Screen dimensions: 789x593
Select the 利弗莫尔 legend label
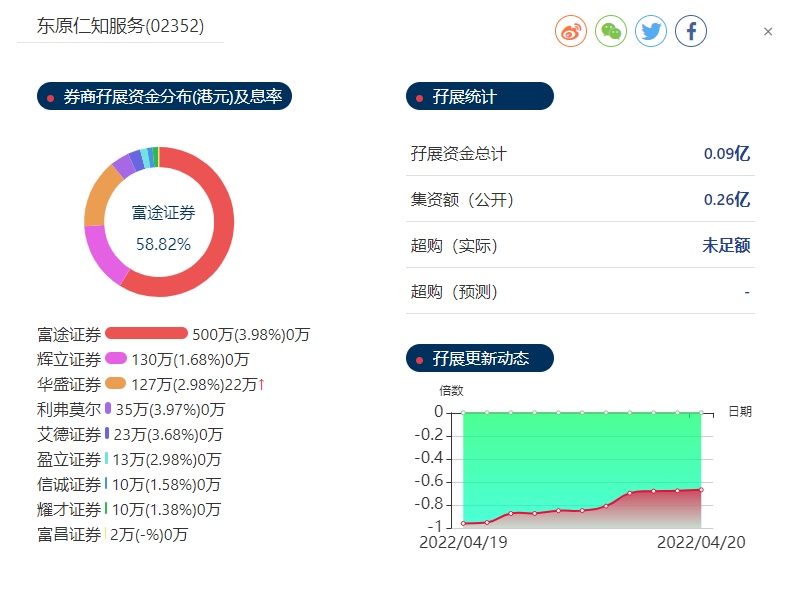(x=69, y=409)
